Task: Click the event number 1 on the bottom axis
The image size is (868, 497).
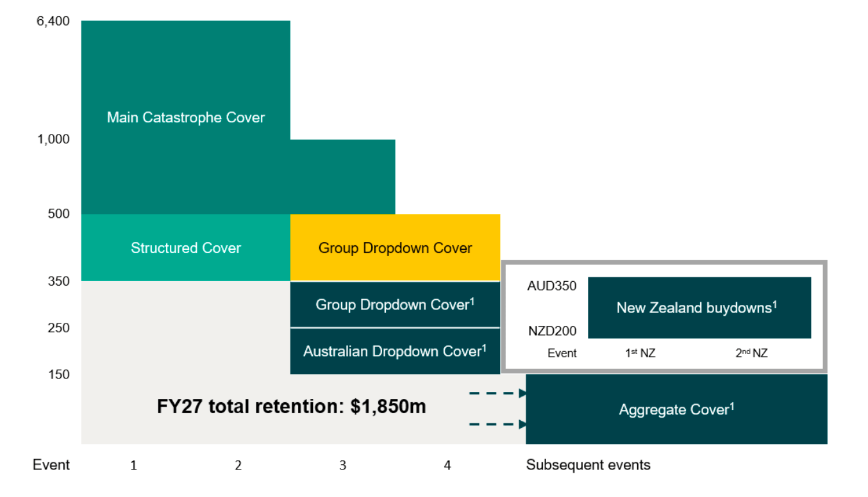Action: coord(133,466)
